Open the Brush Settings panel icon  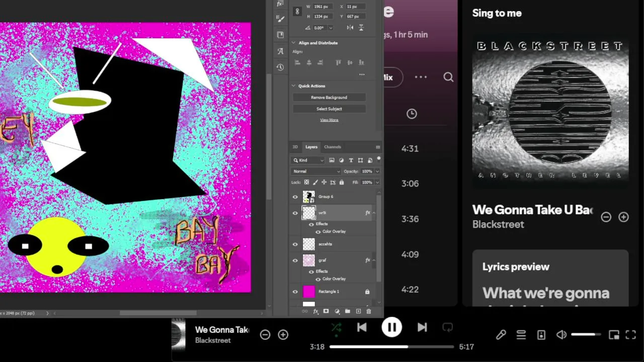[x=280, y=19]
